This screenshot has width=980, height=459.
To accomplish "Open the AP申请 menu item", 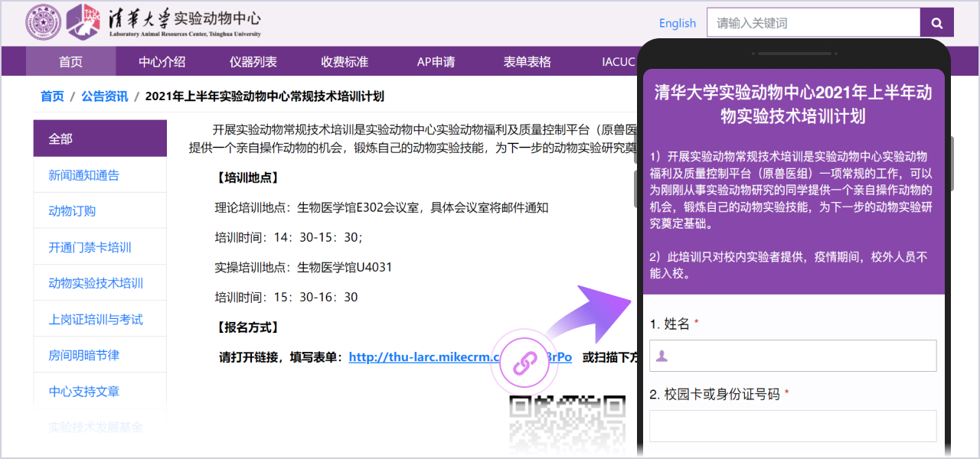I will point(436,61).
